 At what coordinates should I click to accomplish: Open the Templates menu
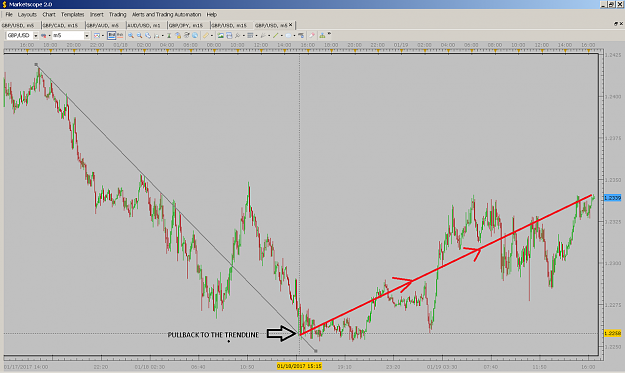pos(73,14)
